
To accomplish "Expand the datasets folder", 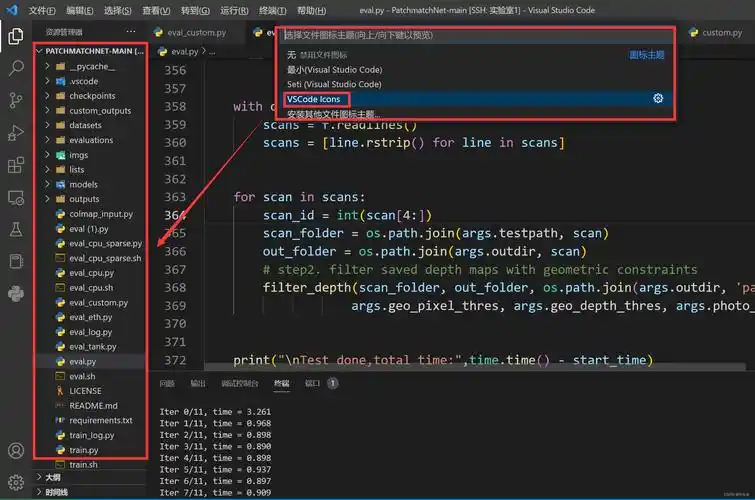I will (85, 126).
